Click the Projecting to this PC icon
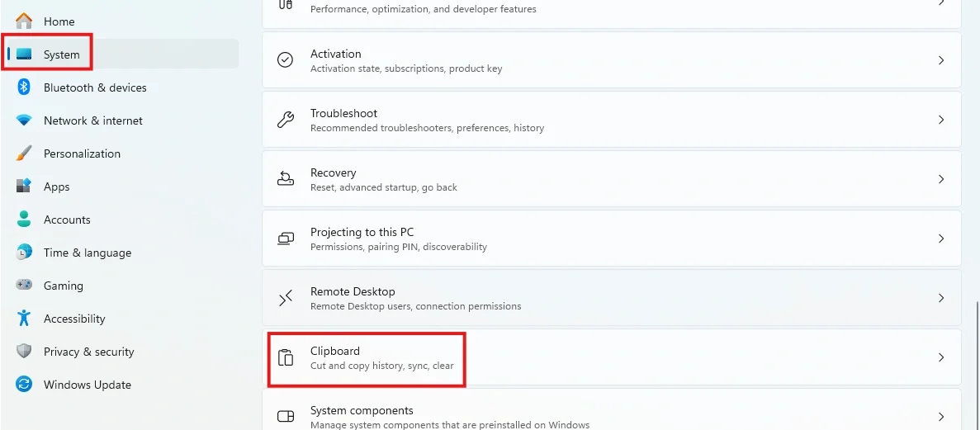The height and width of the screenshot is (430, 980). click(x=286, y=239)
